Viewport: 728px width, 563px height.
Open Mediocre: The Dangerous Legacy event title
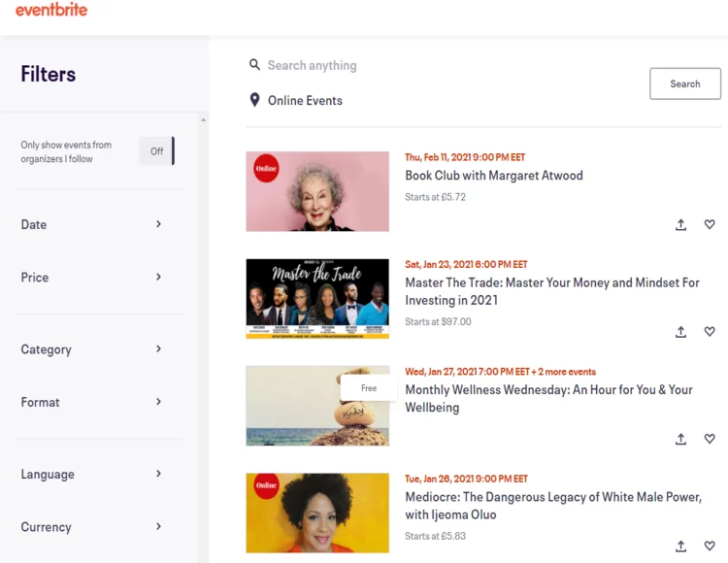(x=553, y=506)
